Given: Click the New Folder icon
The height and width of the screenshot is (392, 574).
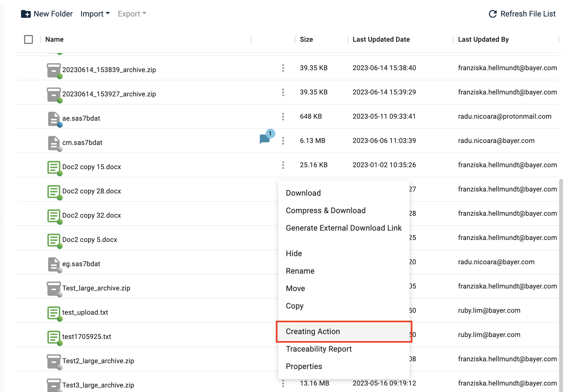Looking at the screenshot, I should pos(26,14).
